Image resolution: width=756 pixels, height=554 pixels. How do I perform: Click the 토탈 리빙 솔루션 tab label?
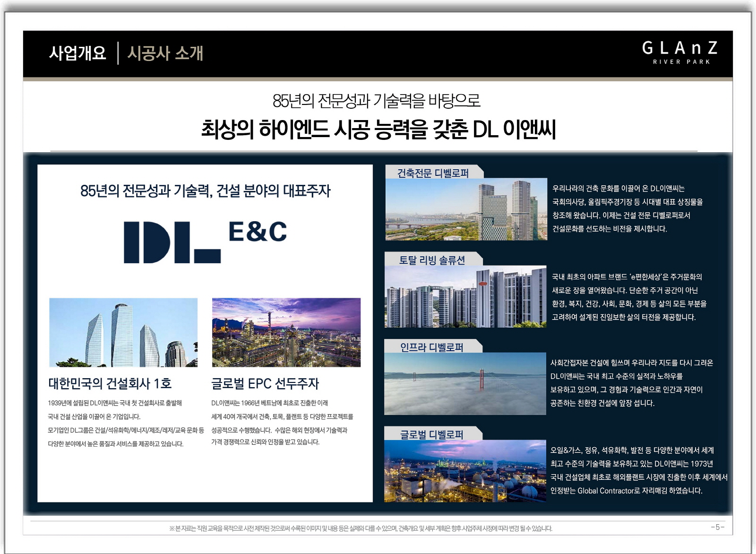(x=432, y=260)
